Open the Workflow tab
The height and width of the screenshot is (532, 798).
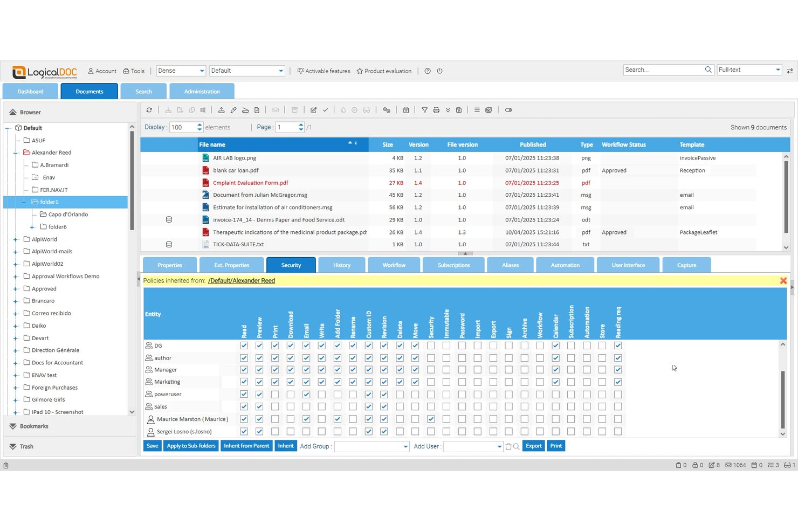coord(394,265)
